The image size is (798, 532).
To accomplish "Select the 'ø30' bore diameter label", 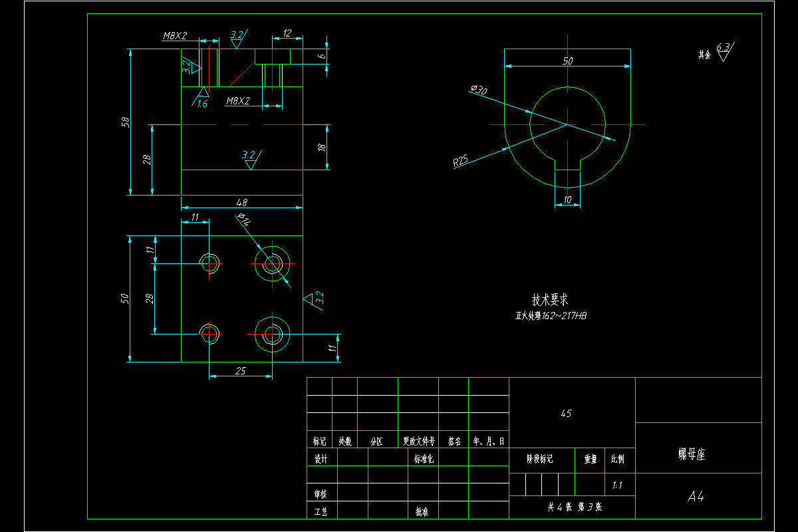I will coord(478,90).
